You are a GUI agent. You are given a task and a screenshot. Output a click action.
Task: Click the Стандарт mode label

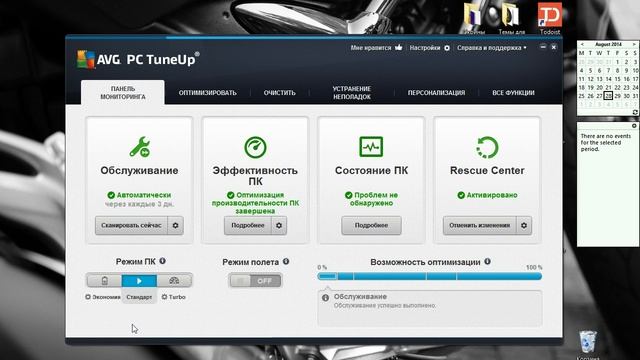[139, 297]
